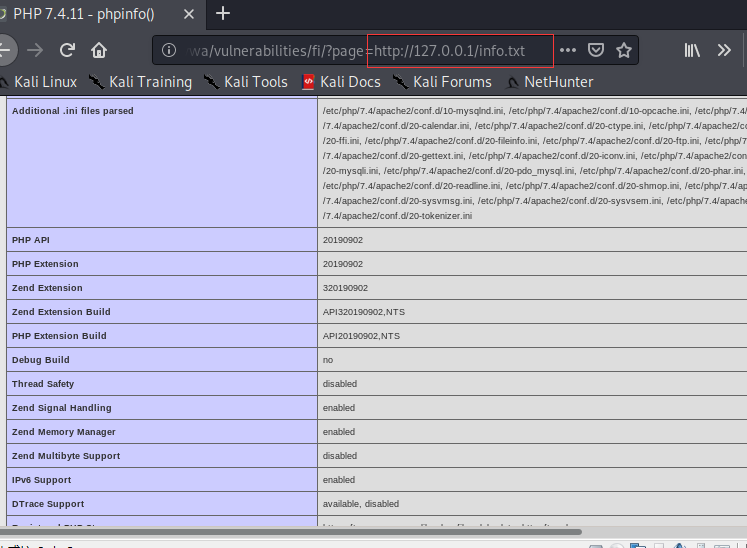This screenshot has height=548, width=747.
Task: Click the 'PHP API' row label
Action: tap(30, 240)
